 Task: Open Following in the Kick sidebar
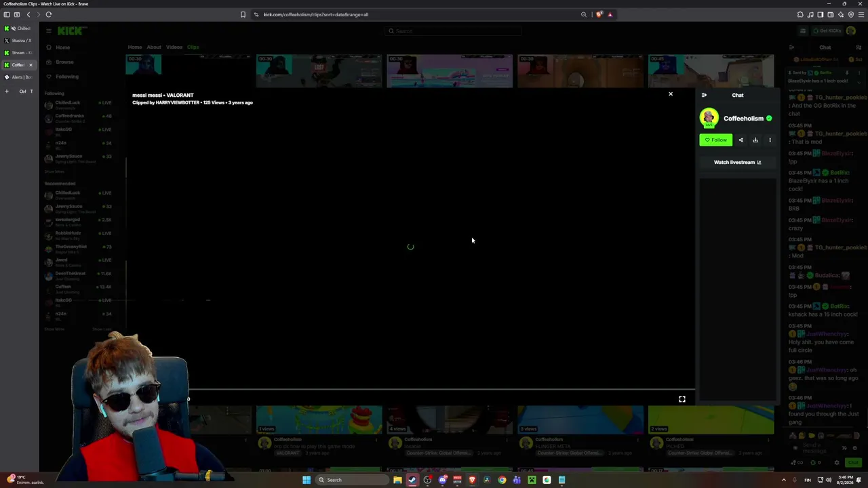click(x=67, y=77)
